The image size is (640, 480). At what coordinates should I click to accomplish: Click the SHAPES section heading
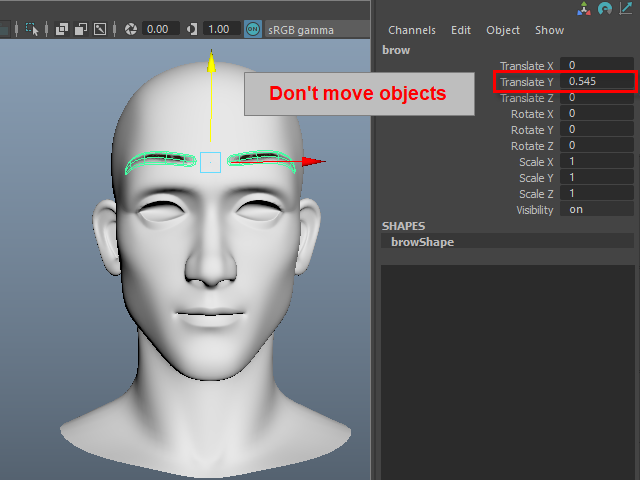(x=403, y=226)
